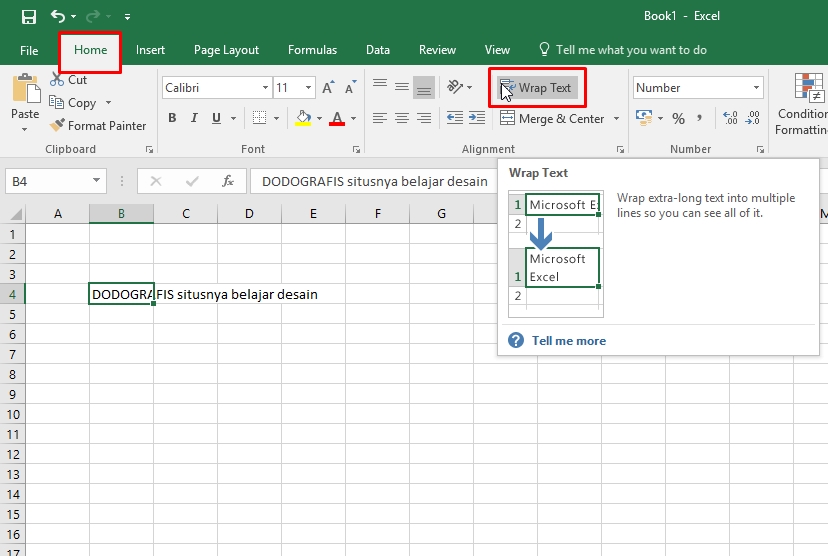This screenshot has height=556, width=828.
Task: Select the Format Painter brush
Action: 57,125
